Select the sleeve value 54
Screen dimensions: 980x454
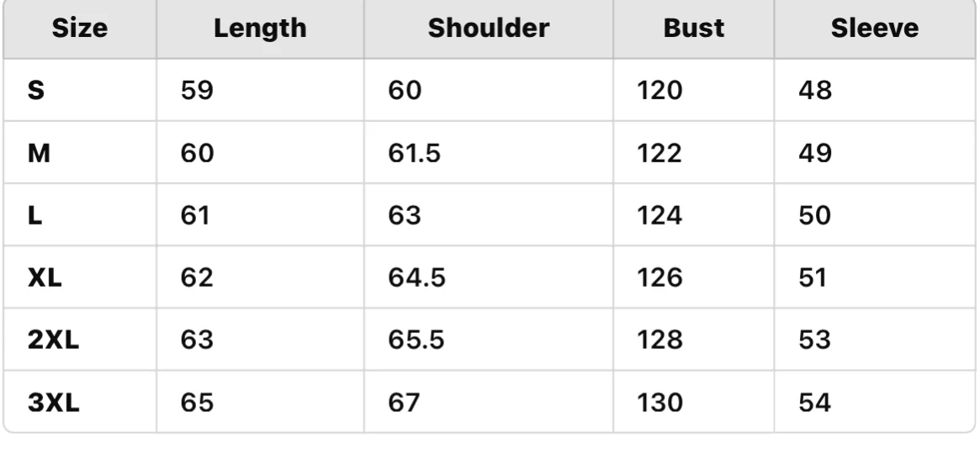[x=814, y=404]
